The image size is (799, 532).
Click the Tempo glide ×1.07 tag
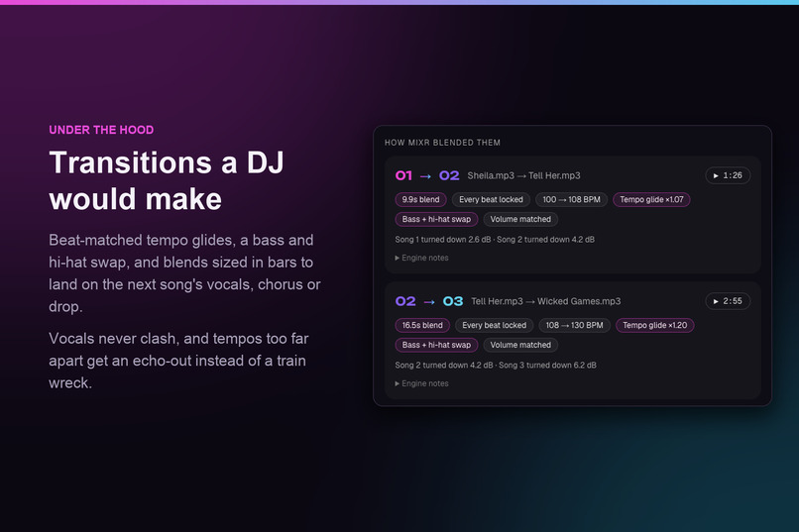pyautogui.click(x=651, y=199)
